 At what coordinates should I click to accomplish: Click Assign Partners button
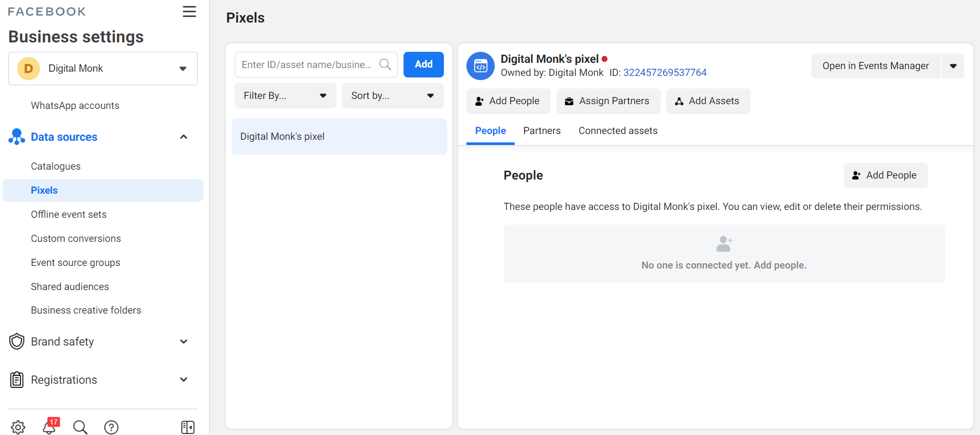pyautogui.click(x=608, y=101)
